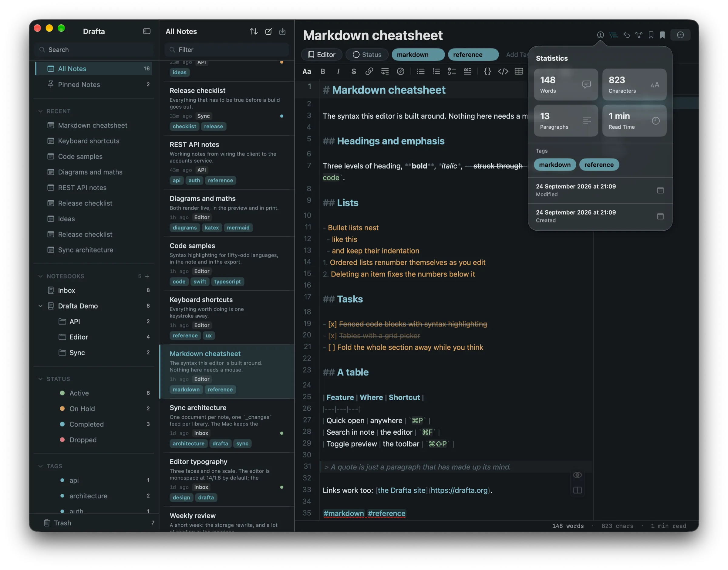Click the sort notes arrows icon
Screen dimensions: 728x570
[254, 31]
